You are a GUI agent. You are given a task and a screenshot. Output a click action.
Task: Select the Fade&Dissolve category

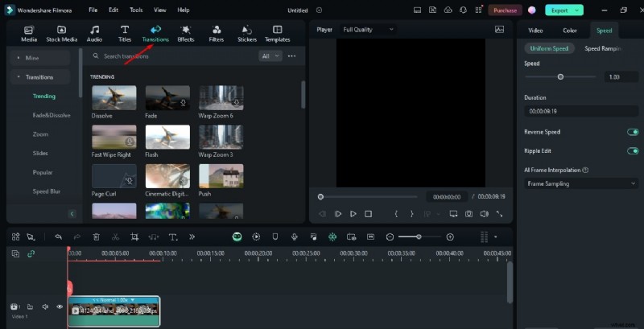[52, 115]
